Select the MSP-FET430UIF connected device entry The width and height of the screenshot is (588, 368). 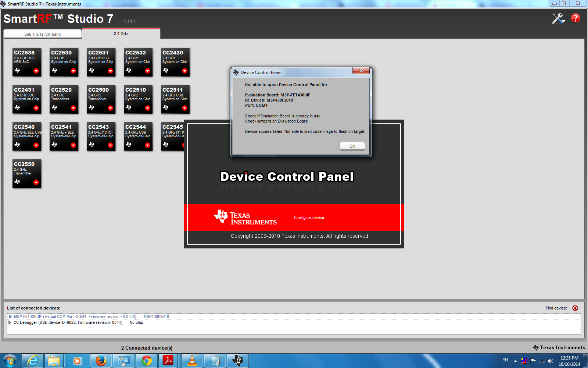click(x=294, y=316)
